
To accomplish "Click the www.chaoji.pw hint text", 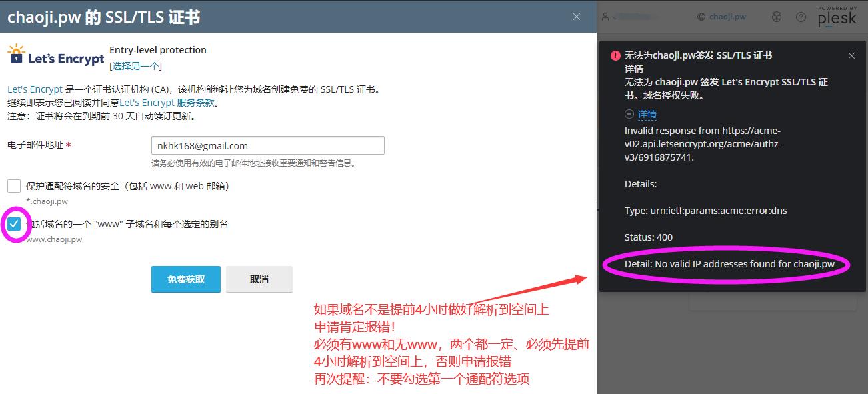I will tap(54, 239).
